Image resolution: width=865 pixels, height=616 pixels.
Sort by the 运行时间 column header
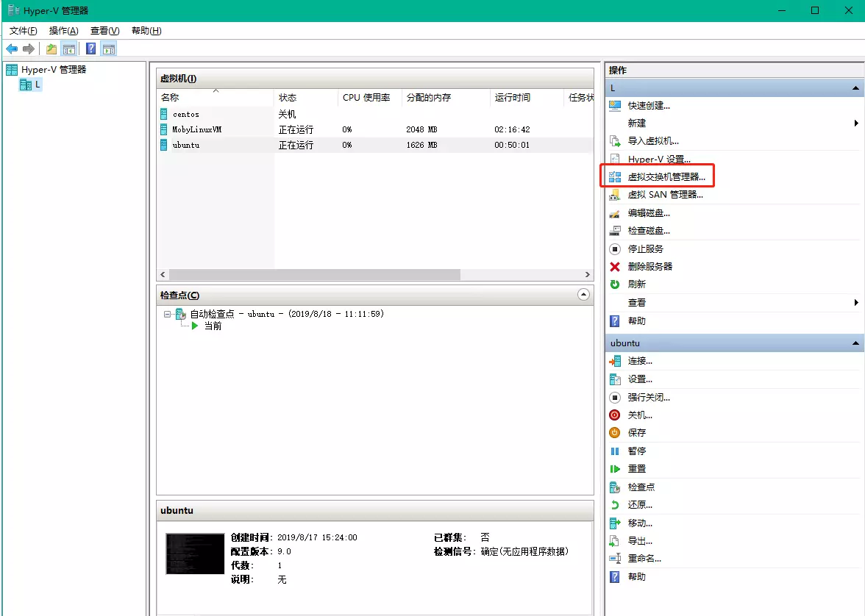tap(527, 98)
